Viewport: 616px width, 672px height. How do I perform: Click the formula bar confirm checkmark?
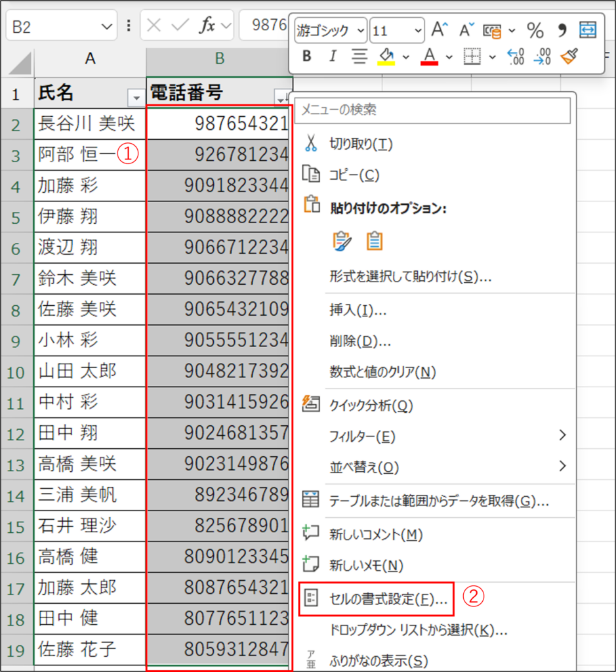click(180, 26)
